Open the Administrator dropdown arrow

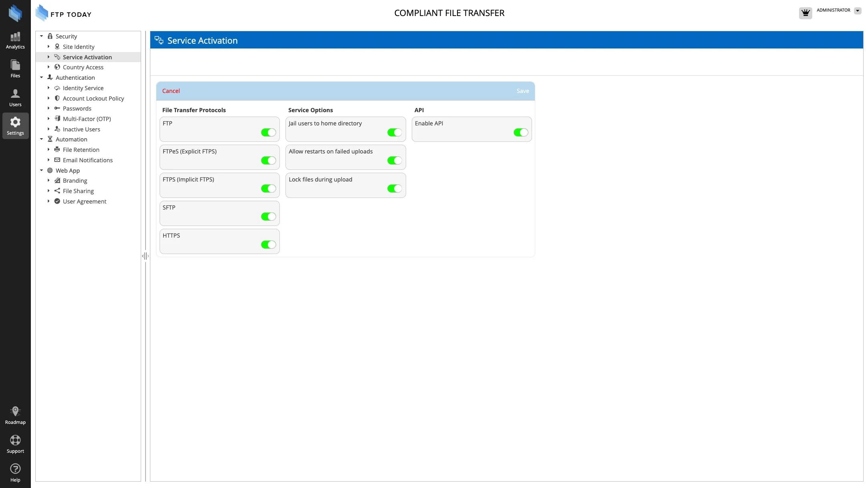(858, 11)
